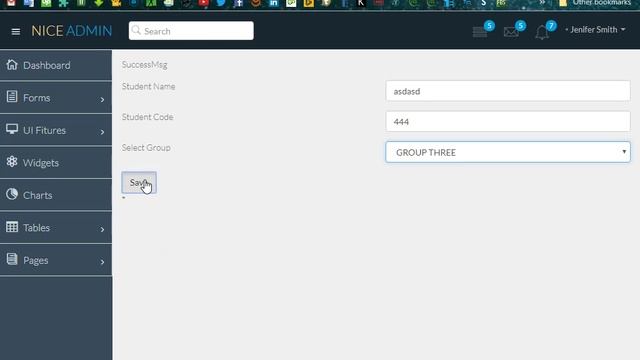The image size is (640, 360).
Task: Open the tasks list icon with badge
Action: 480,31
